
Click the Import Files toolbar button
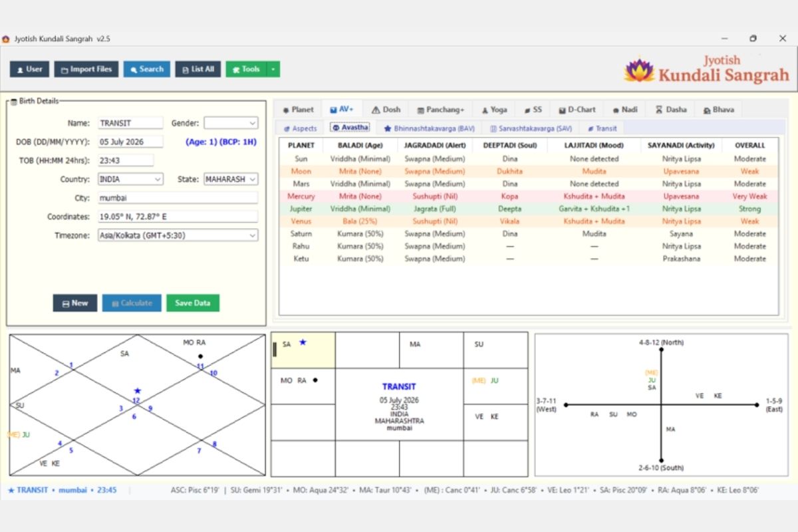click(x=86, y=69)
